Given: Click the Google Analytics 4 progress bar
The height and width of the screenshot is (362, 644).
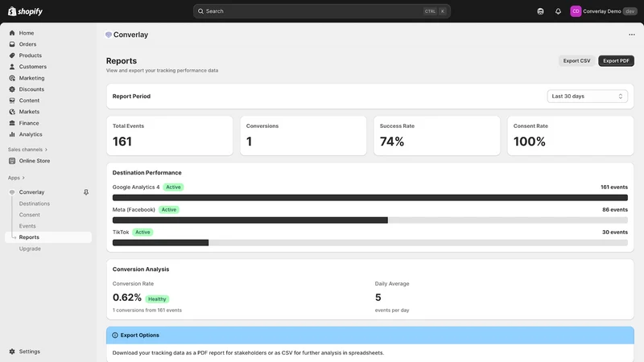Looking at the screenshot, I should (370, 197).
